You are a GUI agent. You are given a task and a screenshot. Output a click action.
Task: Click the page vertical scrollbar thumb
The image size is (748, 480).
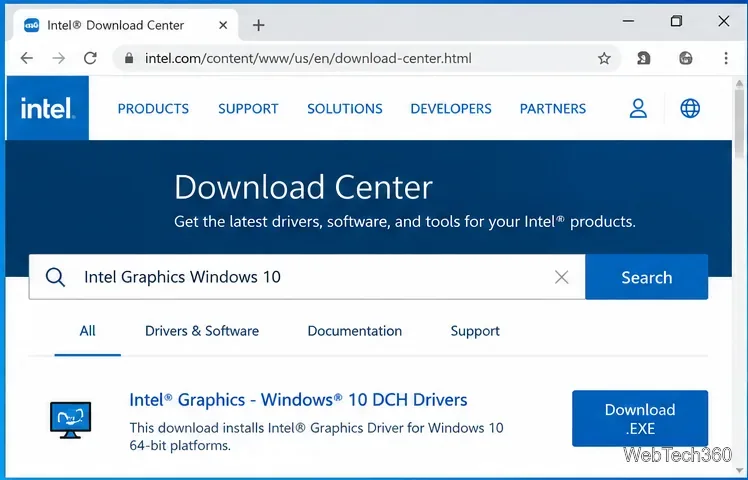(739, 124)
